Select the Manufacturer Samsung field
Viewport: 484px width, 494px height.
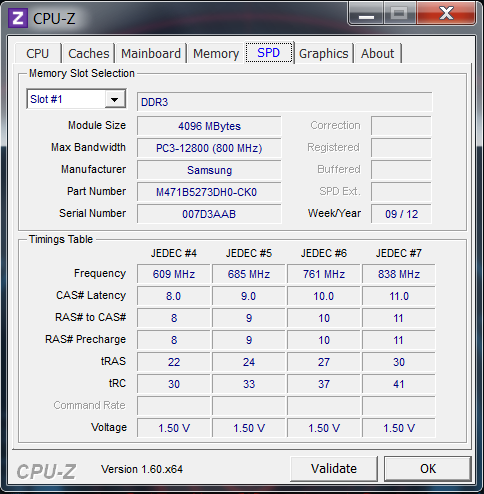click(x=209, y=170)
